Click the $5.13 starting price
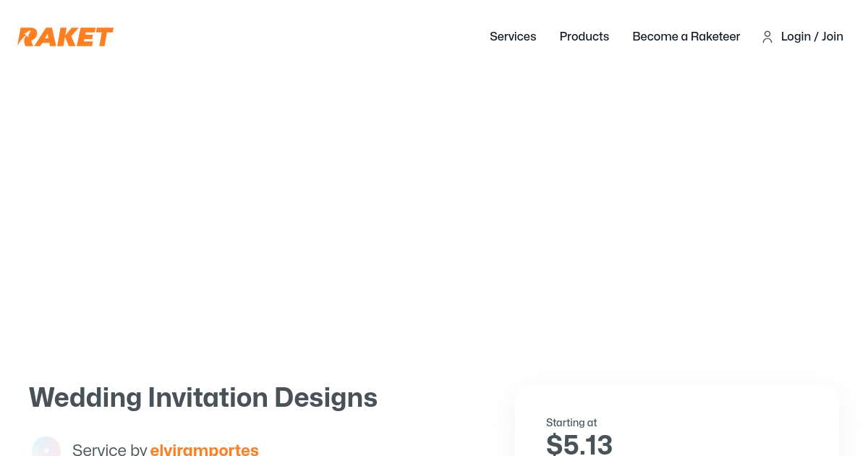This screenshot has height=456, width=868. tap(579, 444)
